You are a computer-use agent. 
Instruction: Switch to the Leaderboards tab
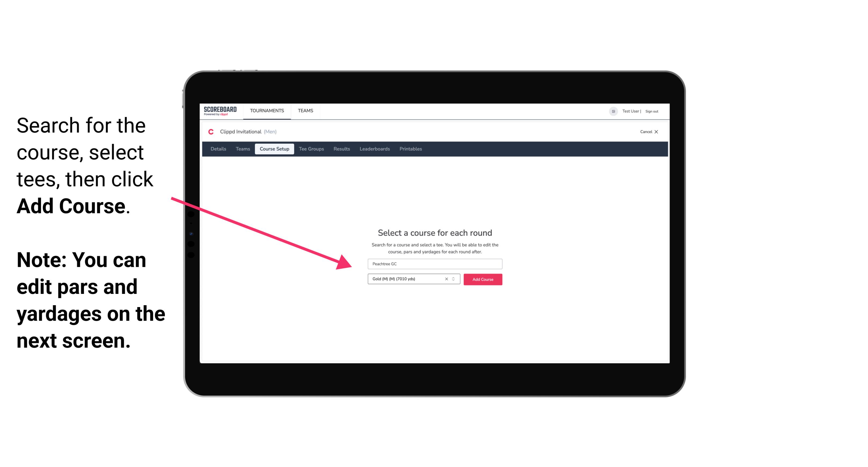point(374,149)
